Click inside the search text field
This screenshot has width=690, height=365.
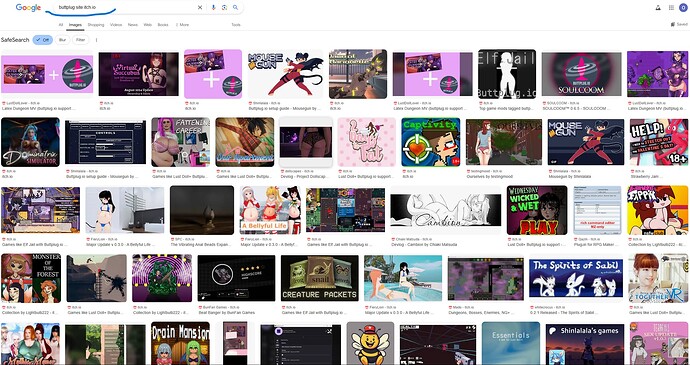point(125,7)
